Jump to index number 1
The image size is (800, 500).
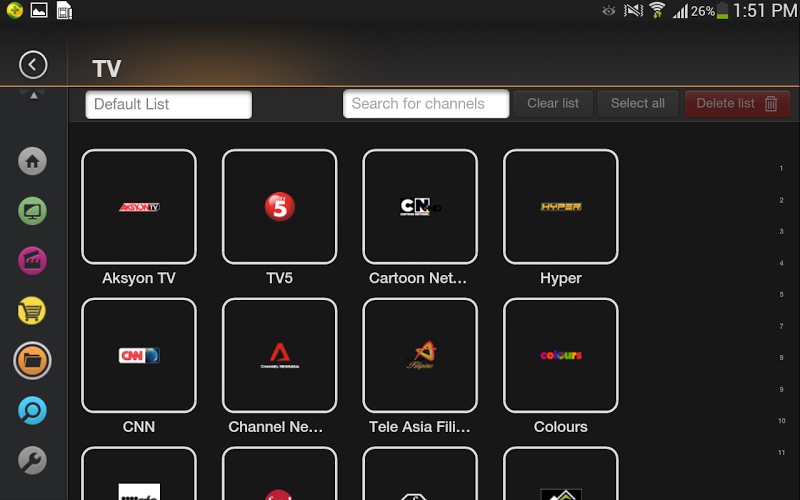781,168
